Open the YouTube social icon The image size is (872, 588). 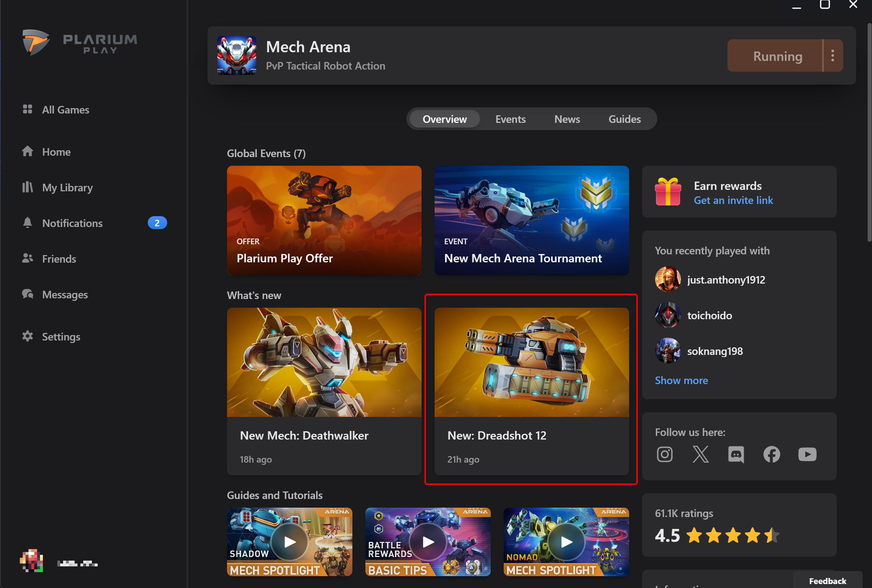pos(807,454)
